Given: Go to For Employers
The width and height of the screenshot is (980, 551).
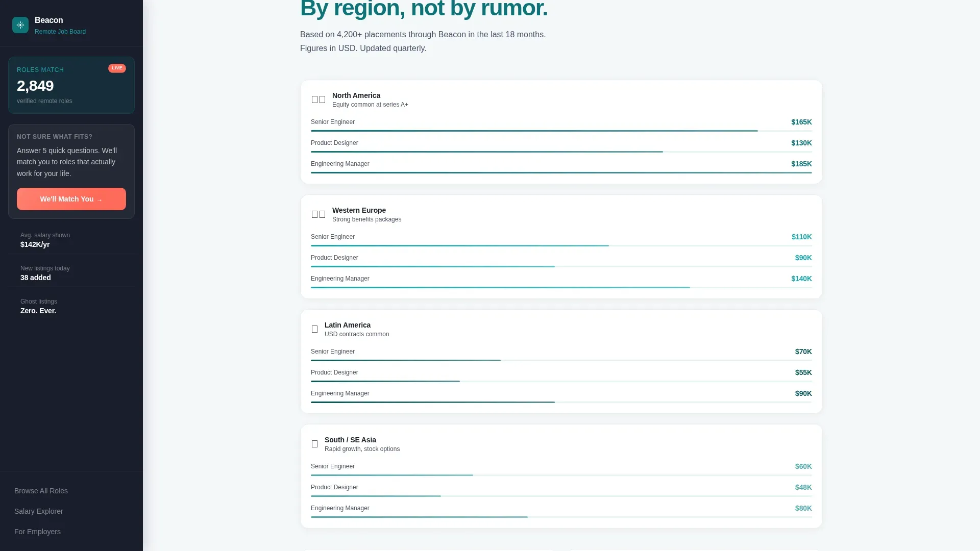Looking at the screenshot, I should tap(37, 532).
